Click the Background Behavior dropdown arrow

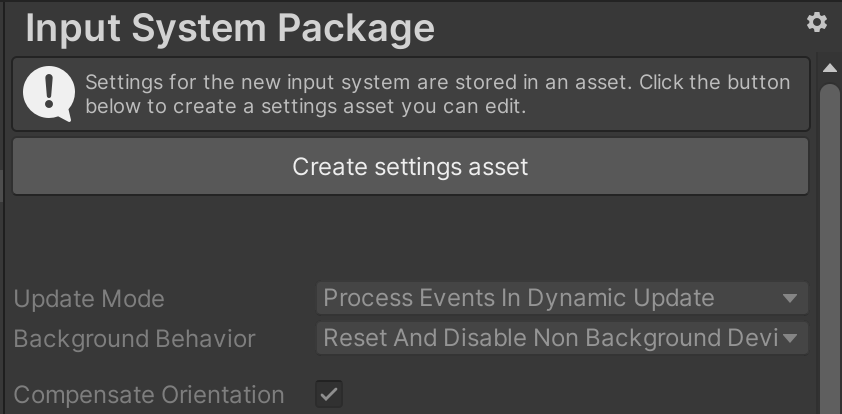791,339
